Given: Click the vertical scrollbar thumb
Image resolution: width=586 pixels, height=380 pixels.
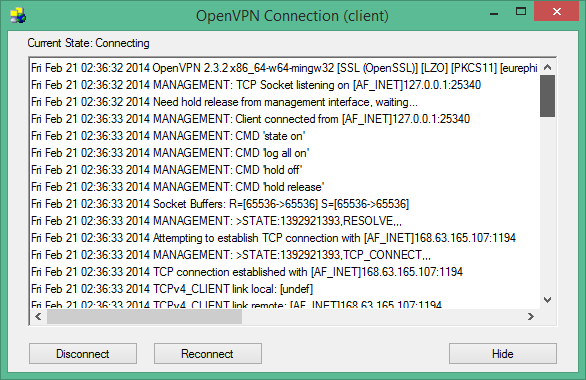Looking at the screenshot, I should coord(548,96).
